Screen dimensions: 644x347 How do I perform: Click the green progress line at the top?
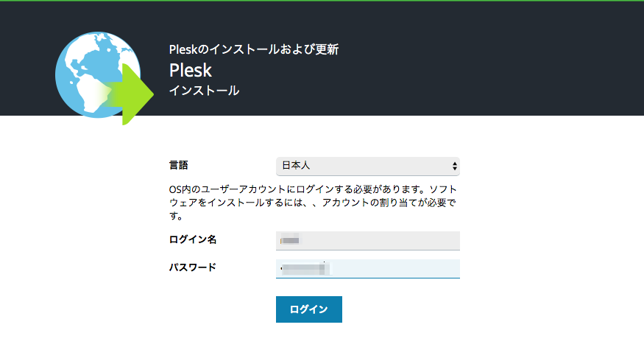322,1
